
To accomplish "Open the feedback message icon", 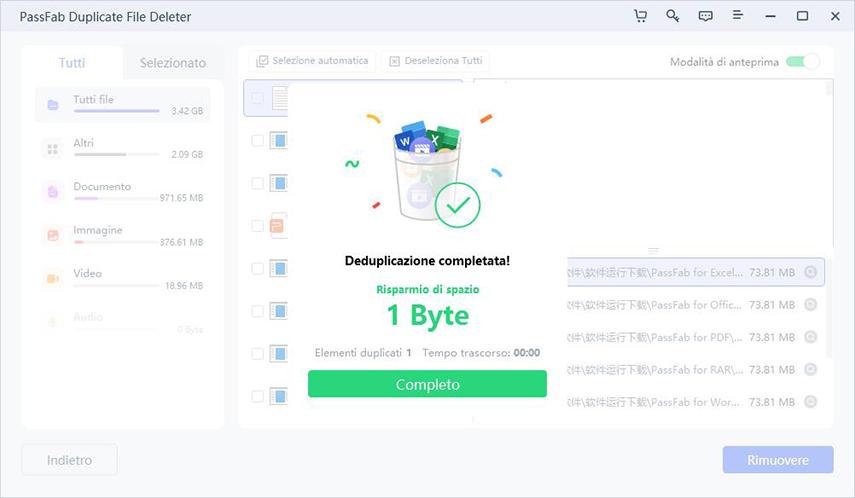I will tap(705, 17).
